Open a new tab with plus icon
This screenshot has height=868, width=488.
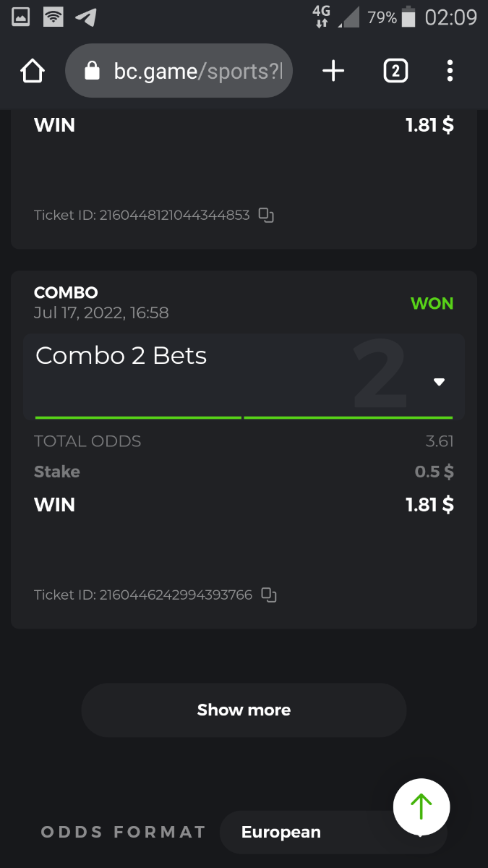[333, 71]
